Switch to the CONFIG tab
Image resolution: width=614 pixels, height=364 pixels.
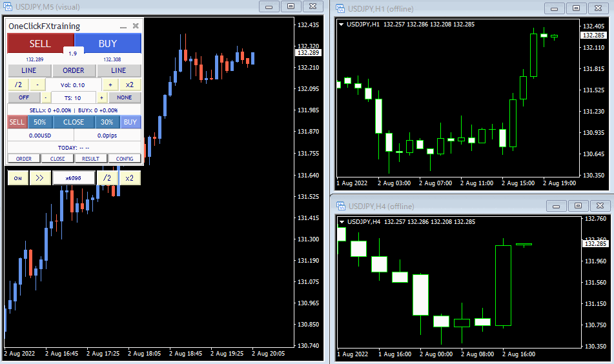click(x=125, y=158)
